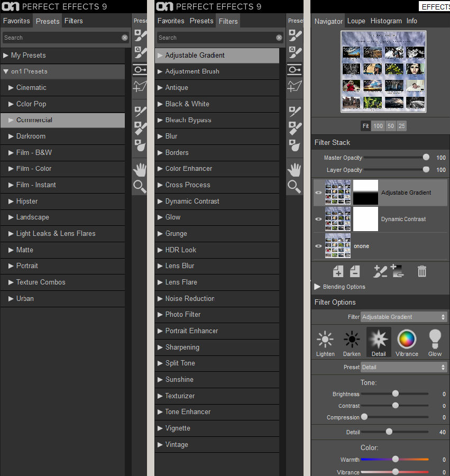Screen dimensions: 450x476
Task: Expand the Light Leaks & Lens Flares category
Action: coord(11,234)
